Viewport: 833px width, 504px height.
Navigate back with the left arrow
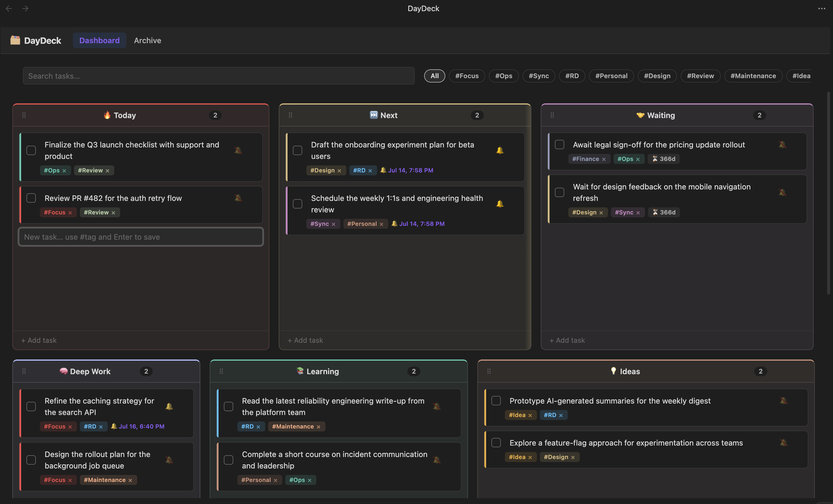(x=9, y=9)
